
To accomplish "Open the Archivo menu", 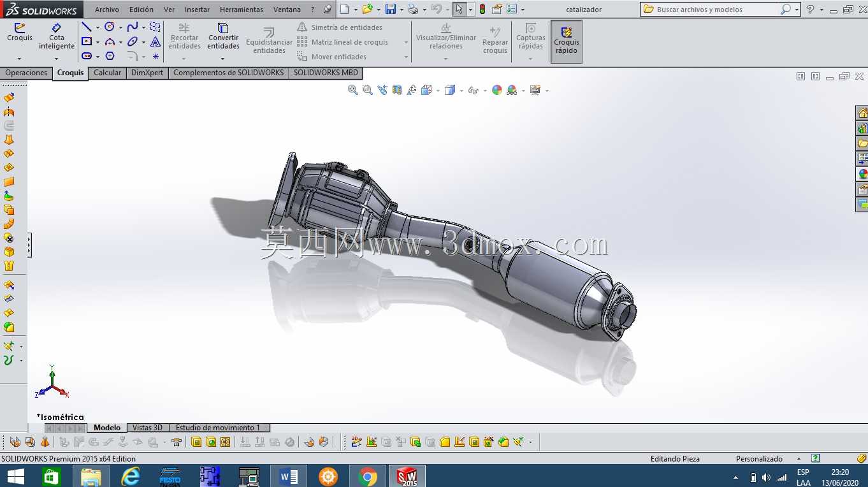I will tap(107, 10).
